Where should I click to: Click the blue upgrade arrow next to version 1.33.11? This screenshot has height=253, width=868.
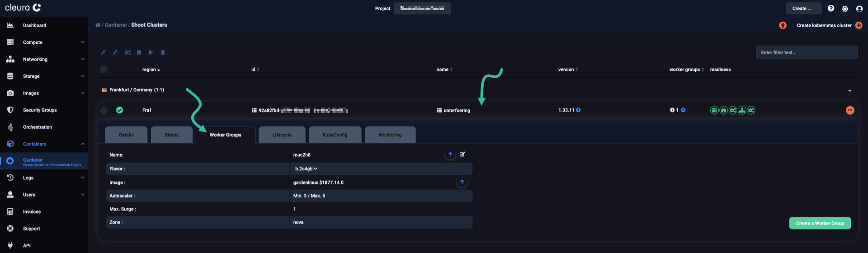[x=578, y=110]
